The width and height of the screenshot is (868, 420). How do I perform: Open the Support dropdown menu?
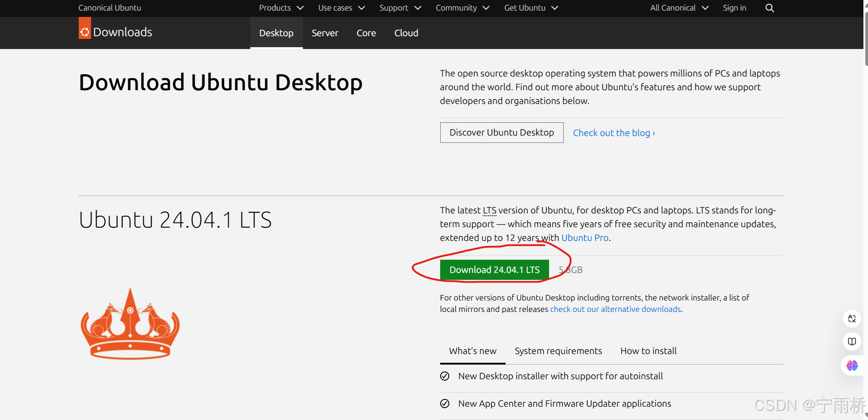[400, 8]
